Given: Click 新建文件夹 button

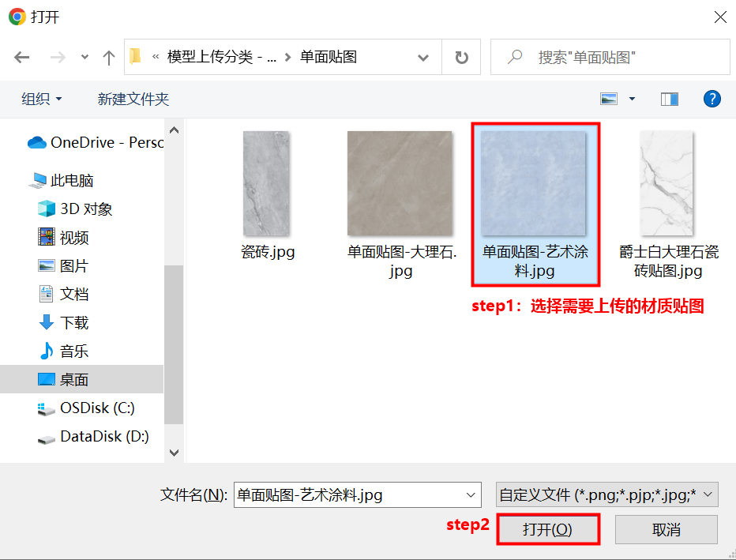Looking at the screenshot, I should click(x=133, y=99).
